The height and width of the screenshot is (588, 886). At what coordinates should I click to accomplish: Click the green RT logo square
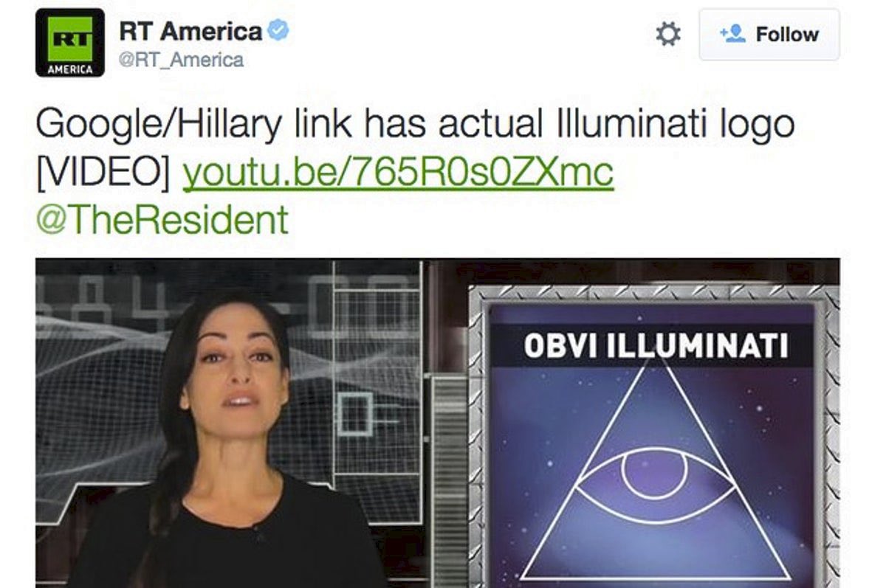coord(70,38)
